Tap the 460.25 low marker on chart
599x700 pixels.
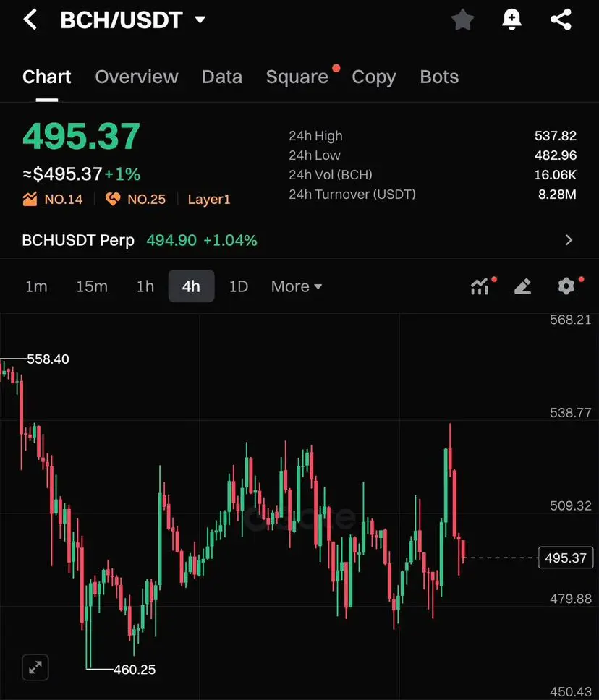click(135, 669)
